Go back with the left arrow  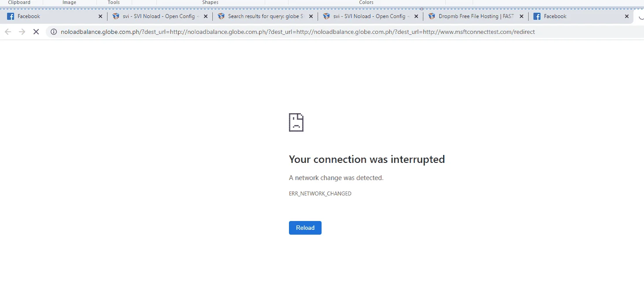pos(8,32)
